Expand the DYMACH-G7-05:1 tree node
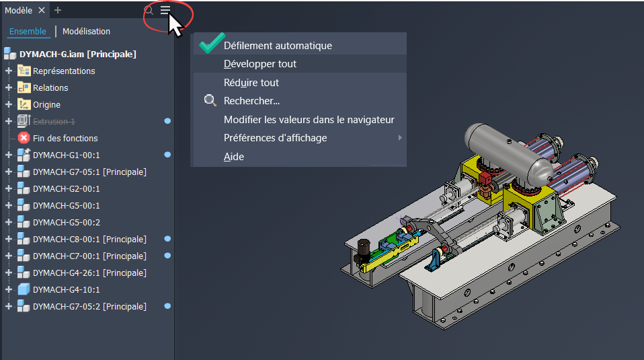The image size is (644, 360). 9,172
